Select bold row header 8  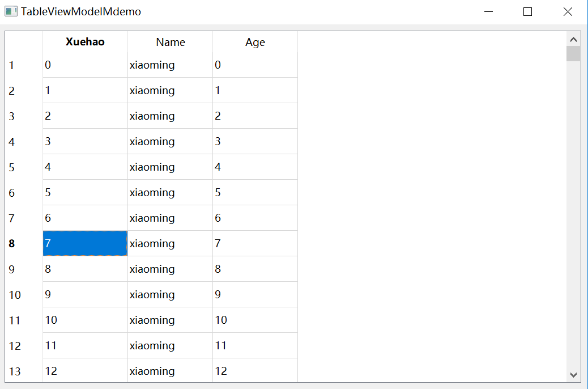(24, 244)
